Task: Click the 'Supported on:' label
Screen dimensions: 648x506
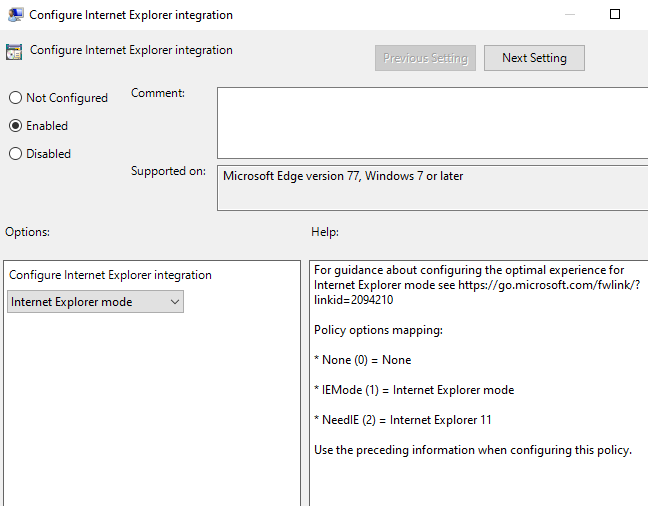Action: tap(168, 171)
